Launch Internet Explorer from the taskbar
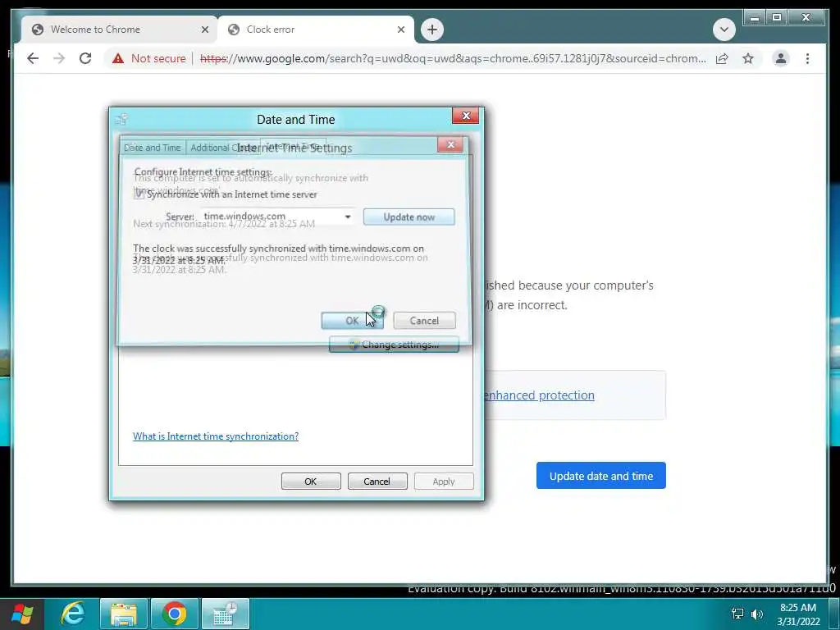 pos(73,614)
